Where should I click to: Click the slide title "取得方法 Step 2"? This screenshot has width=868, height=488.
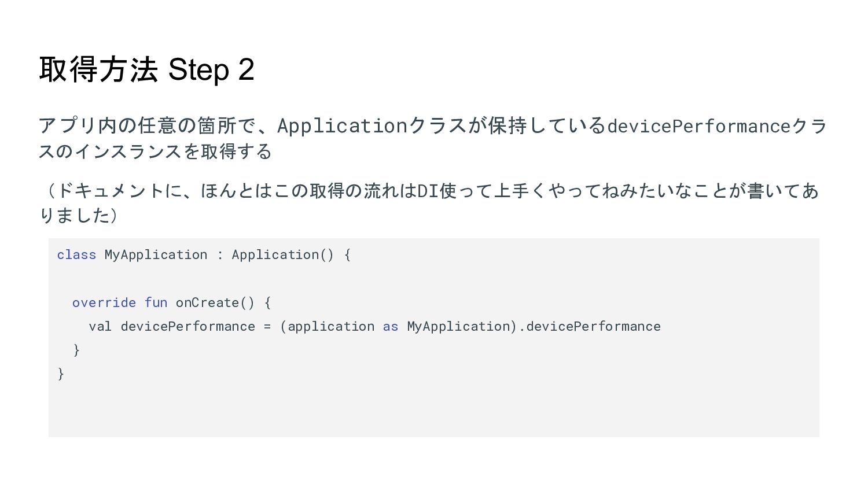coord(146,70)
